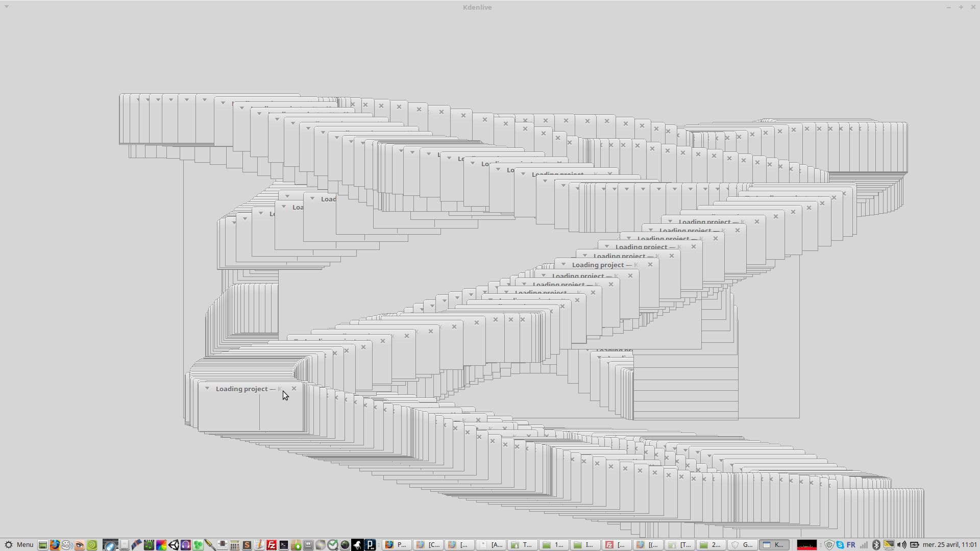Select the Kdenlive 'K...' taskbar window entry
Image resolution: width=980 pixels, height=551 pixels.
[774, 545]
